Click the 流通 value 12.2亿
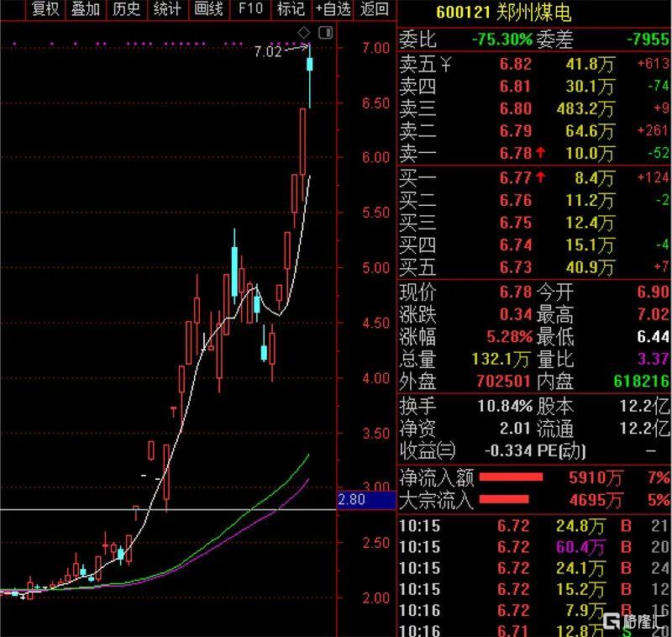Viewport: 672px width, 637px height. coord(644,429)
